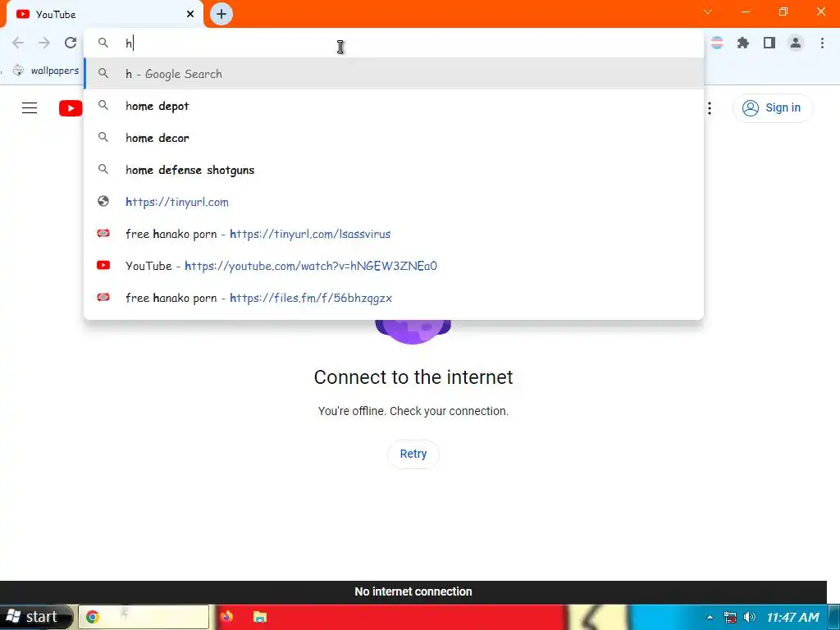
Task: Click the Chrome taskbar window button
Action: point(144,617)
